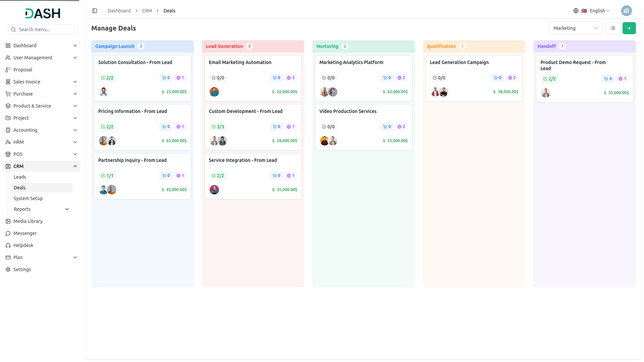Click the green add deal plus button
The image size is (644, 362).
click(x=629, y=28)
